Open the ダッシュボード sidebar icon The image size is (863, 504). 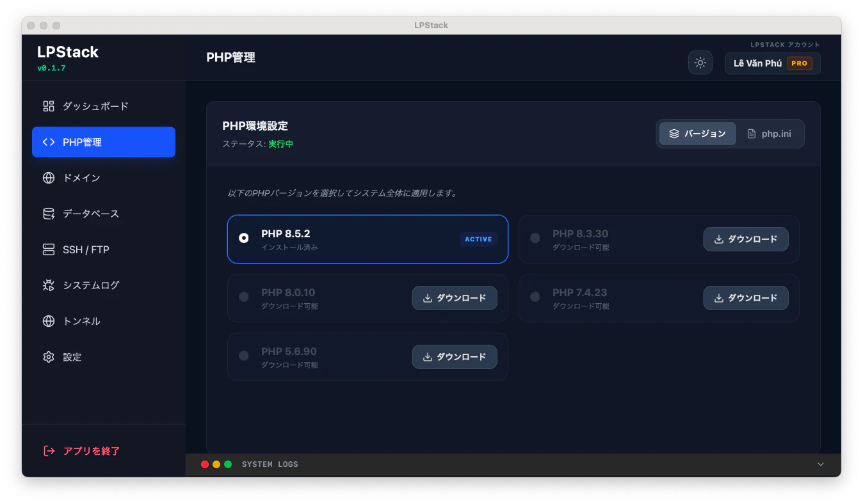48,106
